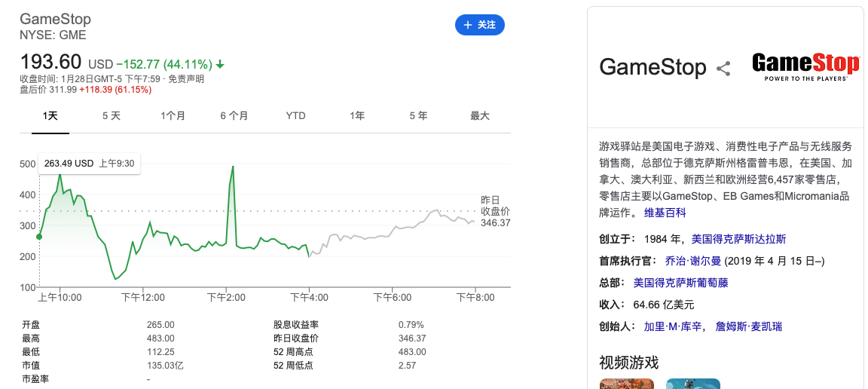Image resolution: width=868 pixels, height=389 pixels.
Task: Click the green marker dot on chart
Action: pyautogui.click(x=38, y=237)
